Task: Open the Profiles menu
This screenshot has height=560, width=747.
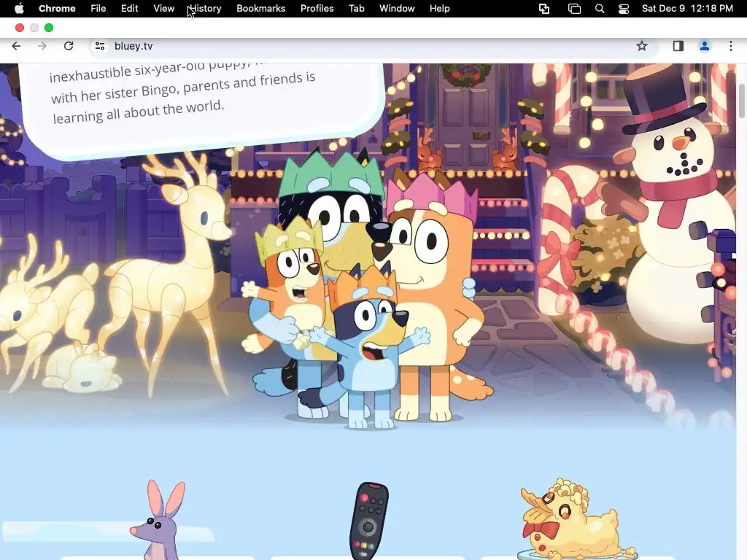Action: 317,9
